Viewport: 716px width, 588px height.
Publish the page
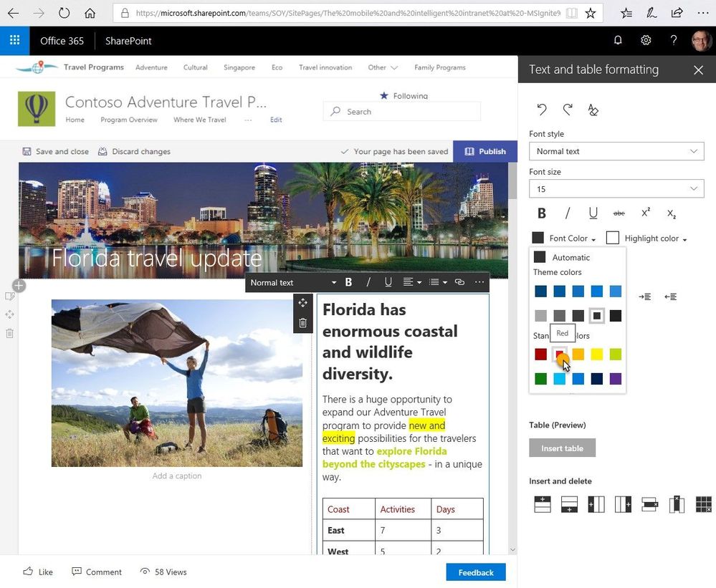coord(485,151)
